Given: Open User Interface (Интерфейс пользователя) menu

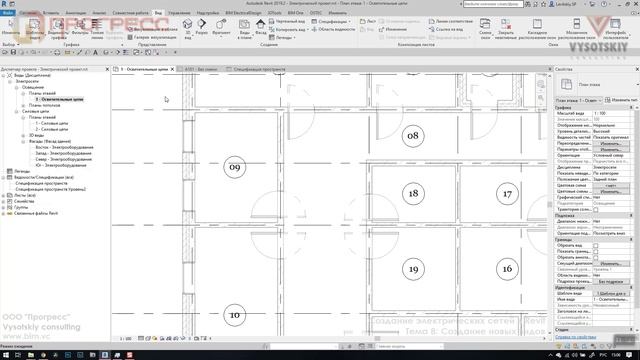Looking at the screenshot, I should point(615,29).
